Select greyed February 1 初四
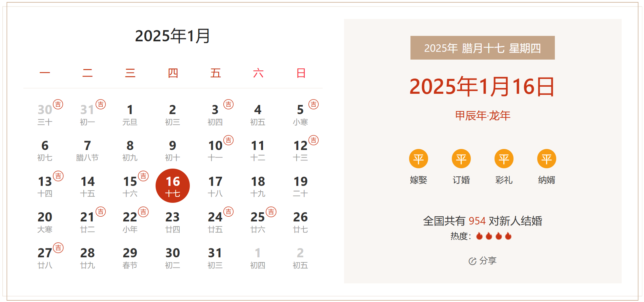Screen dimensions: 644x302 point(258,258)
